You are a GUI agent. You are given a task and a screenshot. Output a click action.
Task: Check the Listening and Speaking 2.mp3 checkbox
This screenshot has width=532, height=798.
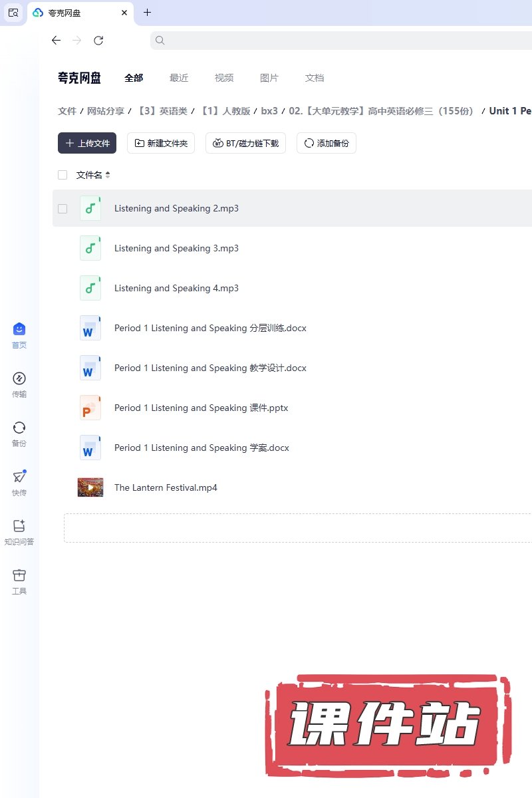pos(63,209)
